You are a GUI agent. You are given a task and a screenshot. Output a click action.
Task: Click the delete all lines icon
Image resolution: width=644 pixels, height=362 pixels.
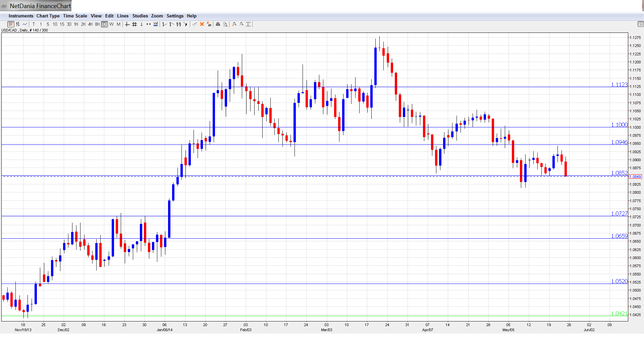click(209, 24)
